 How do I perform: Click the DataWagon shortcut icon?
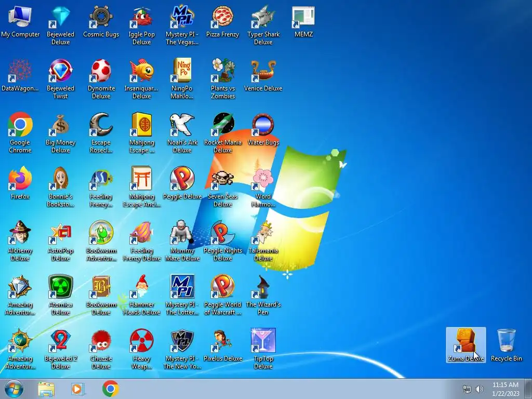pos(20,71)
